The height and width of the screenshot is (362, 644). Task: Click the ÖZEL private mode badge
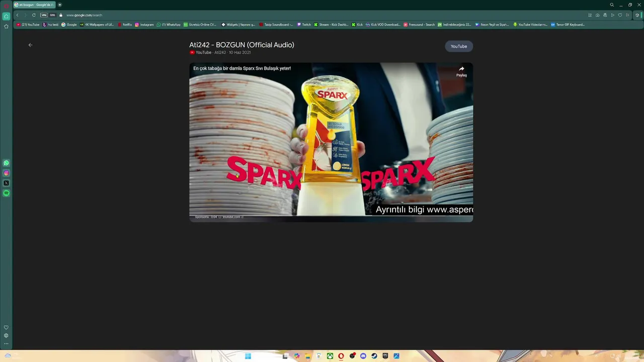[x=52, y=15]
